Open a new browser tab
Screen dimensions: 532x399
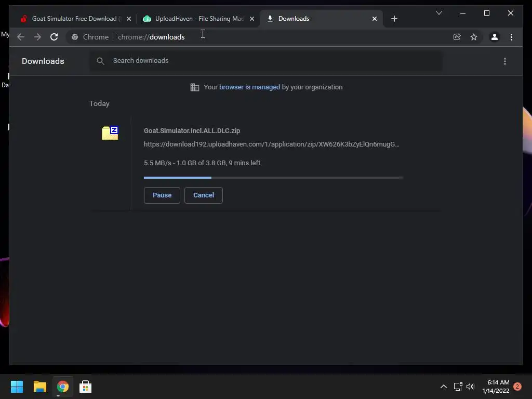point(394,19)
